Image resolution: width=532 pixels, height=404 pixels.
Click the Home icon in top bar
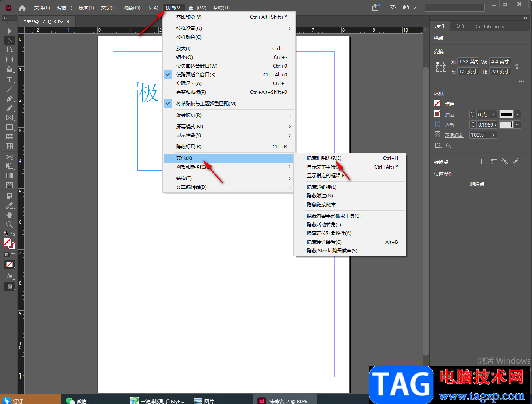tap(22, 8)
